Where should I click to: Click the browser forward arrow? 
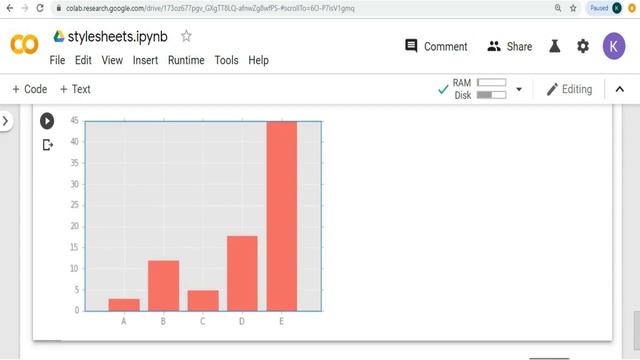(24, 8)
